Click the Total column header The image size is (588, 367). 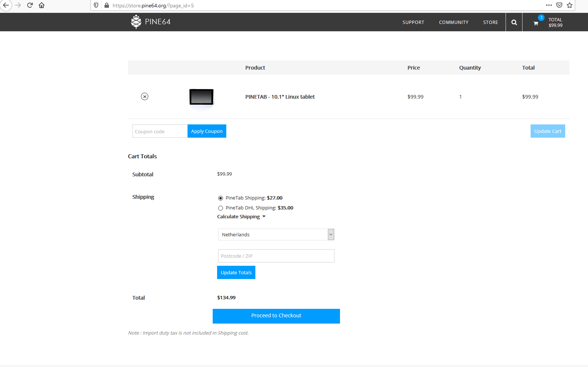tap(528, 68)
